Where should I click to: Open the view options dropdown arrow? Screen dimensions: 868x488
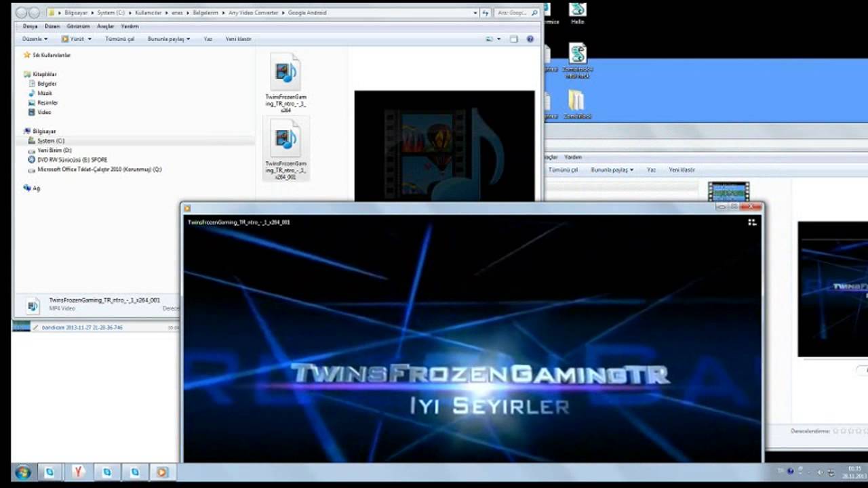click(x=499, y=39)
